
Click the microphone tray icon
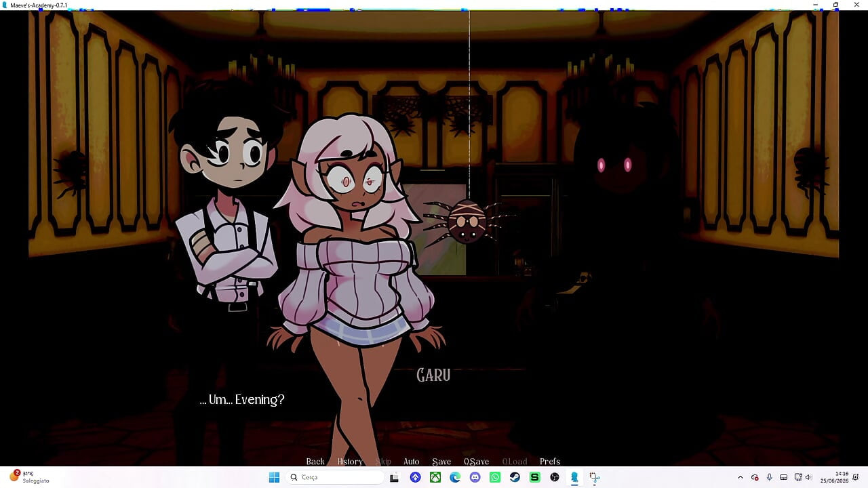pos(769,477)
